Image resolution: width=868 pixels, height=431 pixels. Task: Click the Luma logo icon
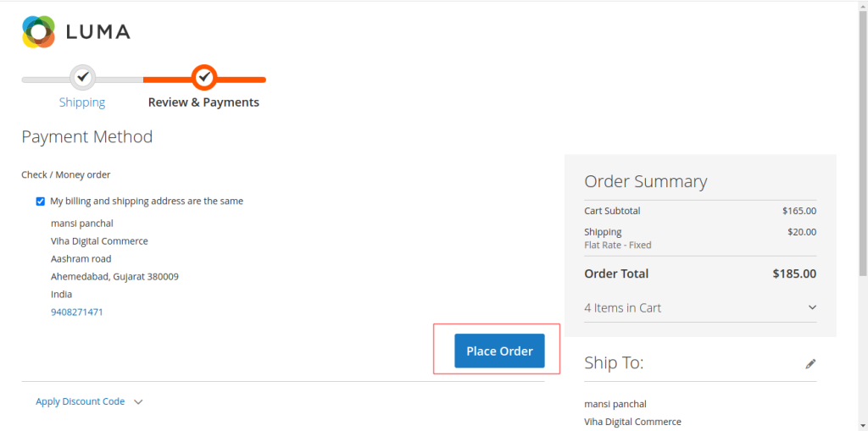39,31
